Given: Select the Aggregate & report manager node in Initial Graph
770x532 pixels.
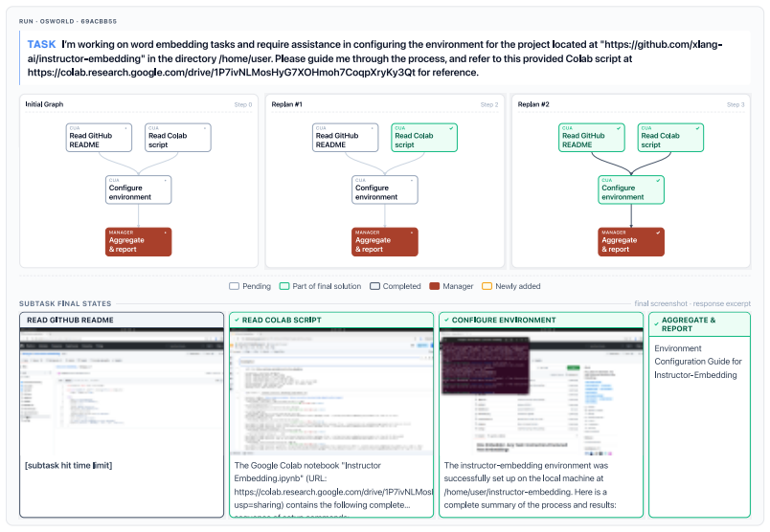Looking at the screenshot, I should [x=139, y=242].
